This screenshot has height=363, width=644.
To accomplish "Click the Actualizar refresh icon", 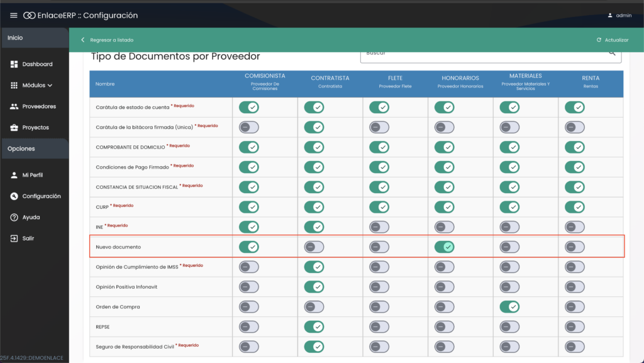I will (599, 40).
